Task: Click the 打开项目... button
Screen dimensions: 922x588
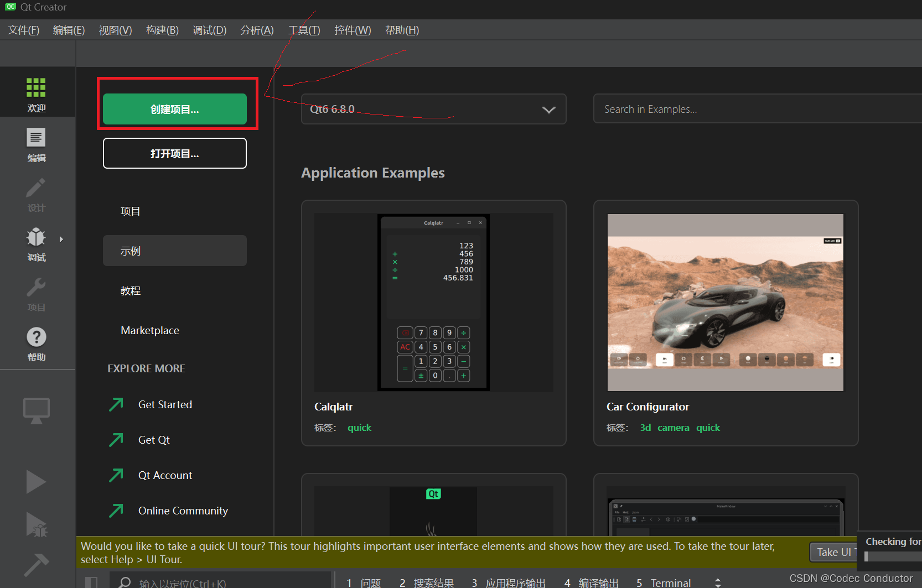Action: (x=175, y=153)
